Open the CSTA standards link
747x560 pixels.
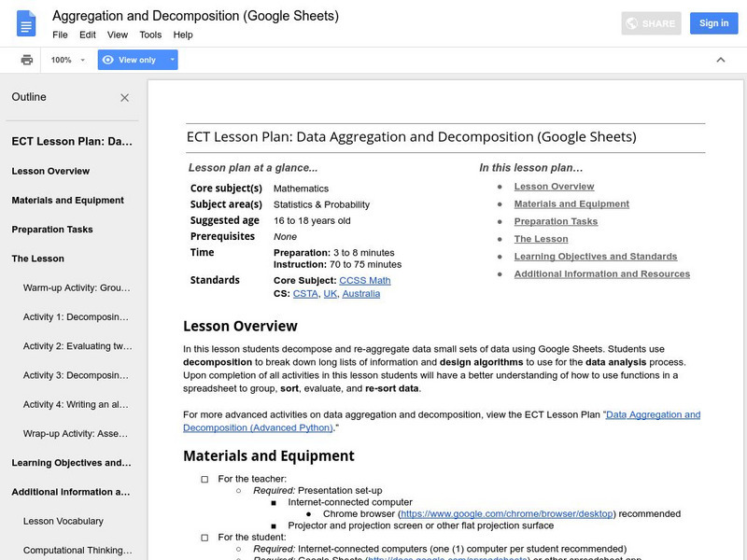[304, 293]
